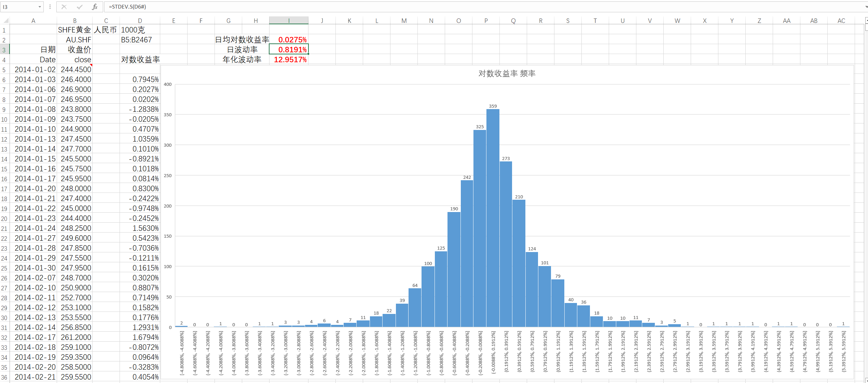Viewport: 868px width, 383px height.
Task: Click the tallest histogram bar labeled 359
Action: 493,219
